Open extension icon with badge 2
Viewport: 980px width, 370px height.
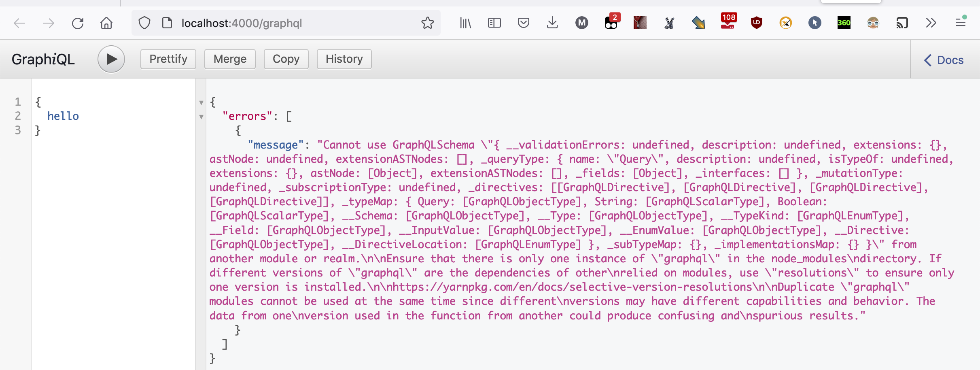click(x=612, y=22)
